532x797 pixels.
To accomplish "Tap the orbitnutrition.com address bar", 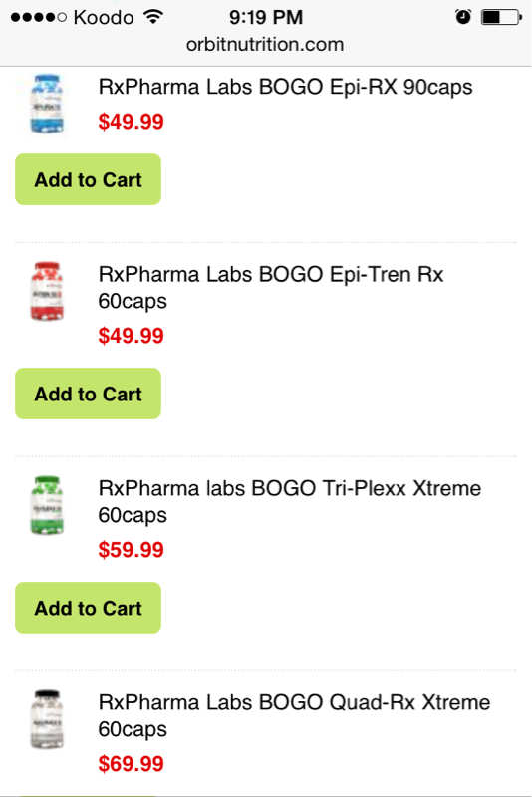I will (265, 44).
